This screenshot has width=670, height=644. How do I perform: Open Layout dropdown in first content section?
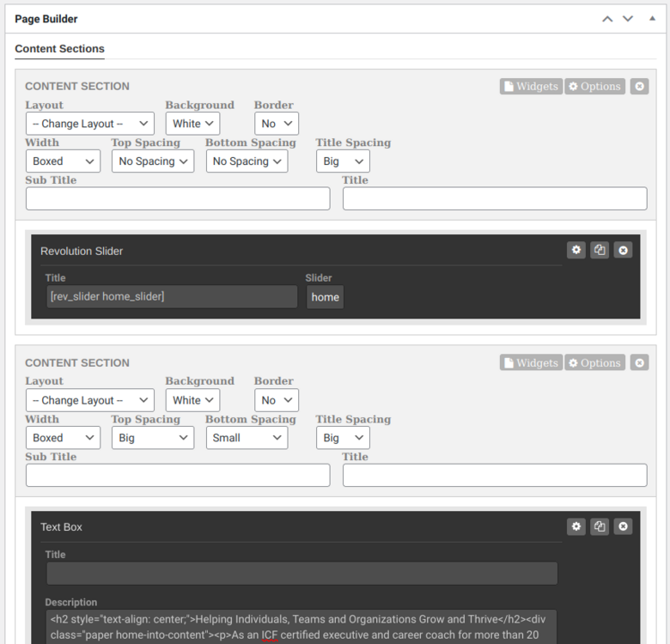click(x=89, y=124)
